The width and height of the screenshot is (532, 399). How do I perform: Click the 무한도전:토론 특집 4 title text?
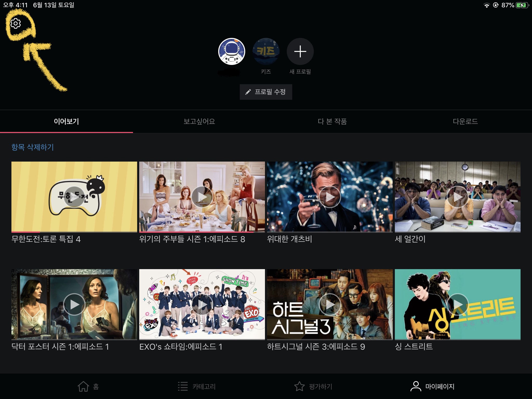pos(46,239)
